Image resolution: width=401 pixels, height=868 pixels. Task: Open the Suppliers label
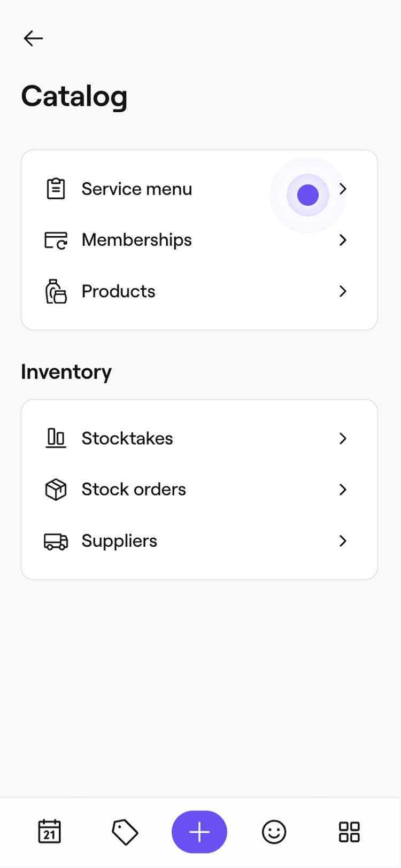click(x=119, y=541)
